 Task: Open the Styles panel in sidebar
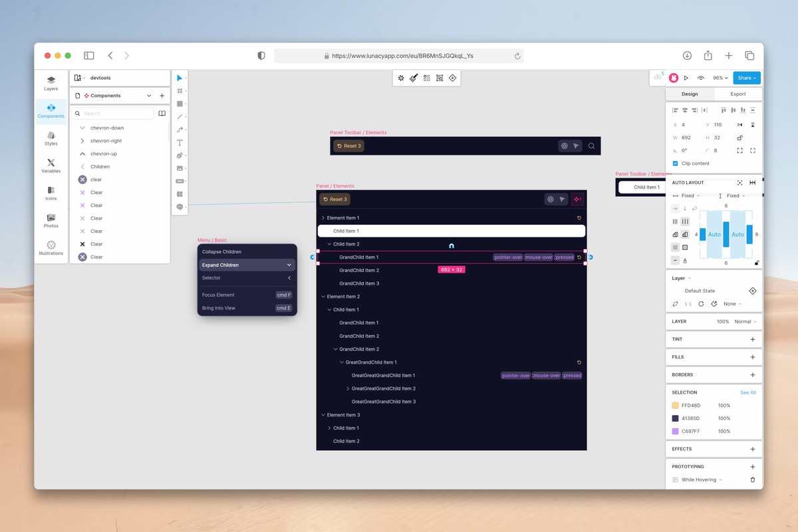tap(51, 138)
